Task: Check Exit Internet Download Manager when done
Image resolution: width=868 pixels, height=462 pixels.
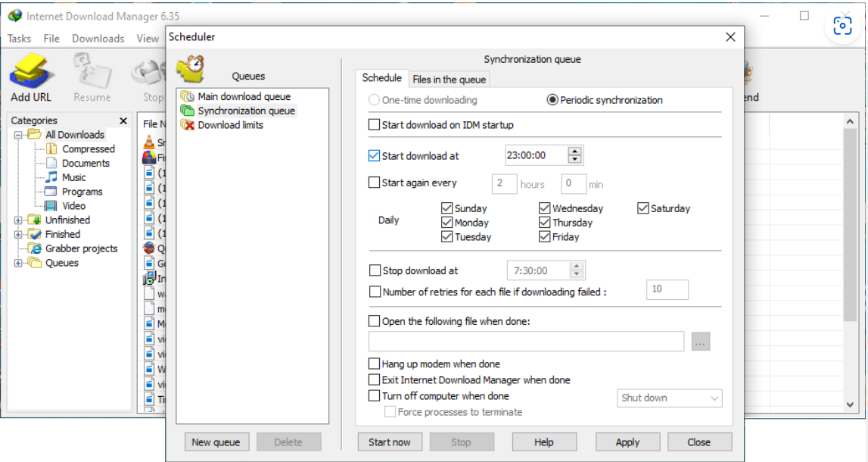Action: click(374, 379)
